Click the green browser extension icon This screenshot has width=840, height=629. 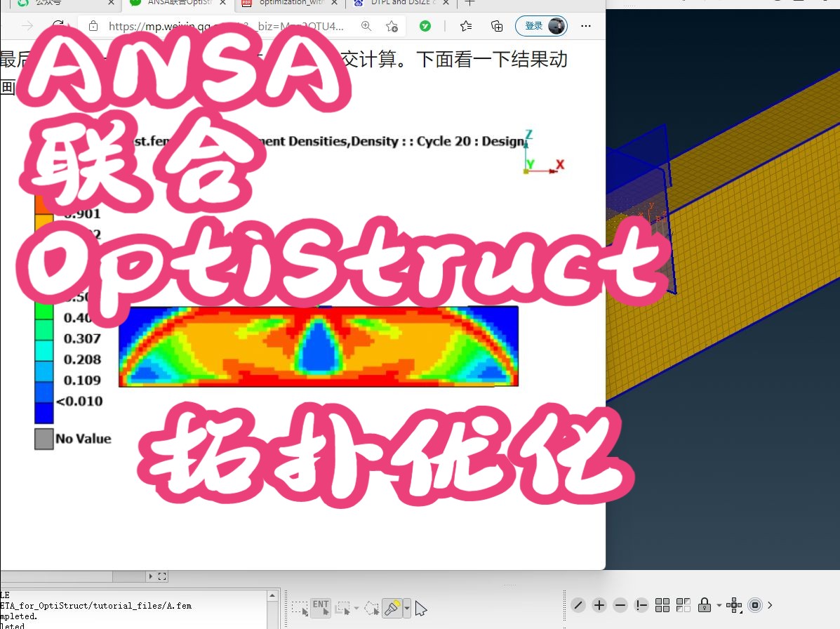tap(425, 26)
